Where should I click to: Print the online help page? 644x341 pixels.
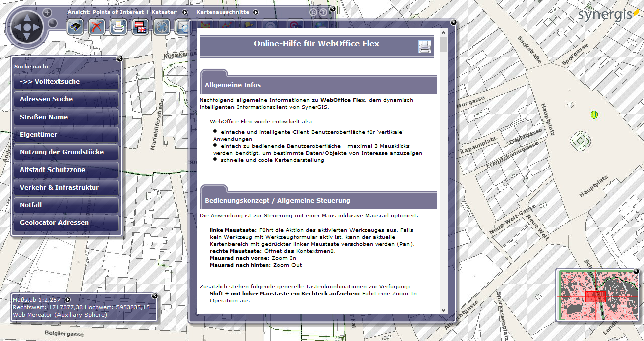tap(425, 47)
